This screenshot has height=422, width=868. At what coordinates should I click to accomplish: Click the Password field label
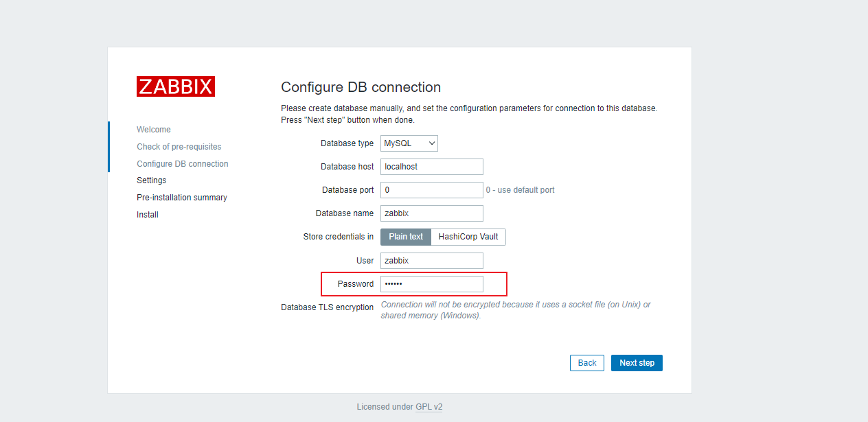coord(356,284)
